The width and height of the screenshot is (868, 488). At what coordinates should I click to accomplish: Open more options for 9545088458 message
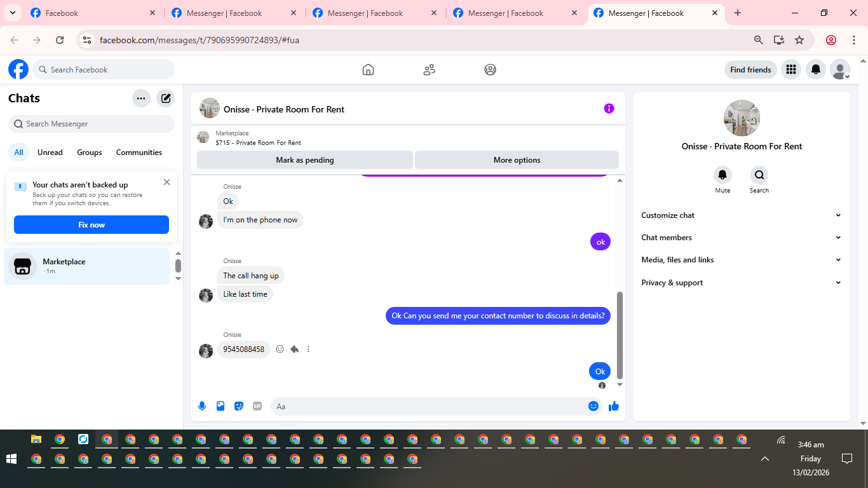(308, 349)
